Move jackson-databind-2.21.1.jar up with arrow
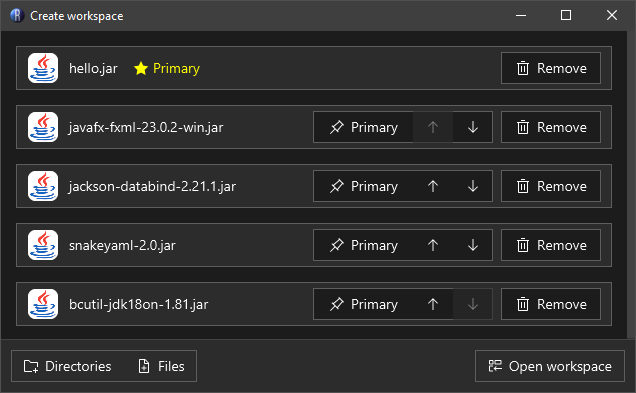 433,186
